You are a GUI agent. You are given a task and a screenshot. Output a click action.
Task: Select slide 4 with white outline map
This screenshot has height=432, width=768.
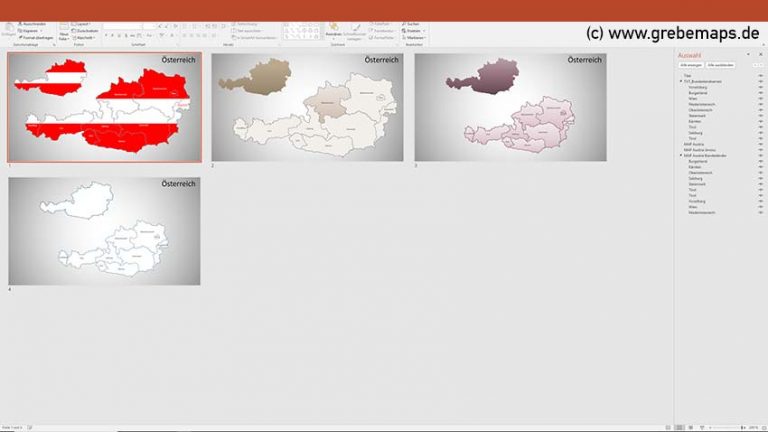coord(104,231)
